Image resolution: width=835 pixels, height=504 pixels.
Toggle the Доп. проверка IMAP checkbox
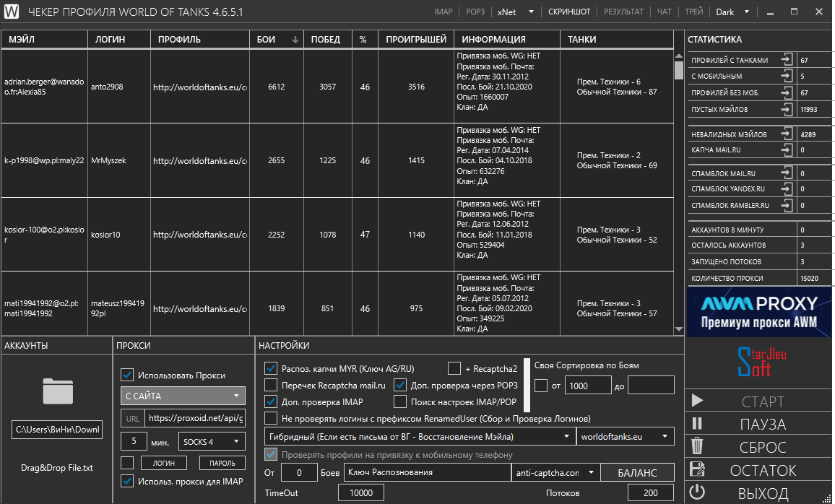[x=271, y=401]
